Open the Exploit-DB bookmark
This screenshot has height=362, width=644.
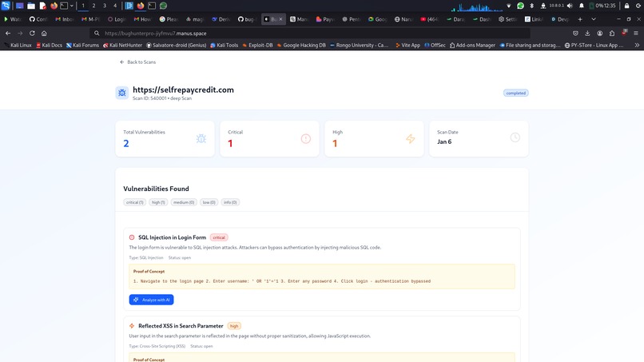(257, 46)
